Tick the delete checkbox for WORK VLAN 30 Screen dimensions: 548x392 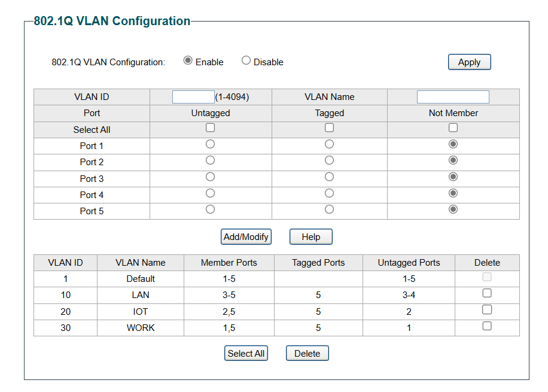coord(487,326)
